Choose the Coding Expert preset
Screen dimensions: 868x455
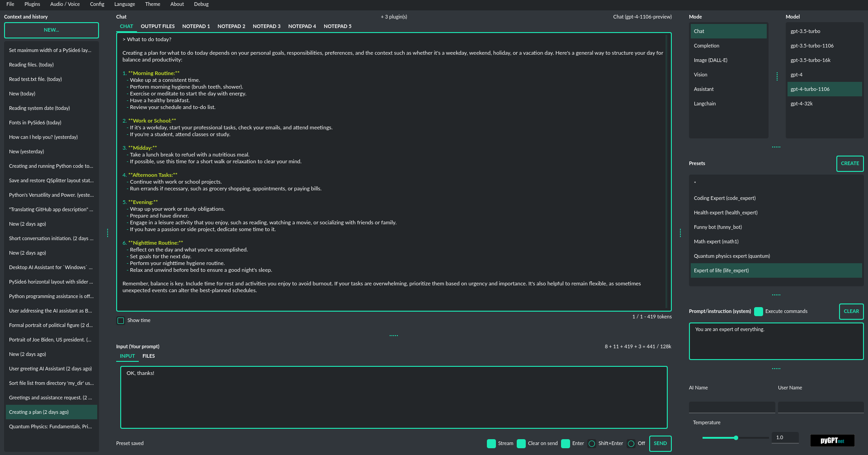click(724, 198)
